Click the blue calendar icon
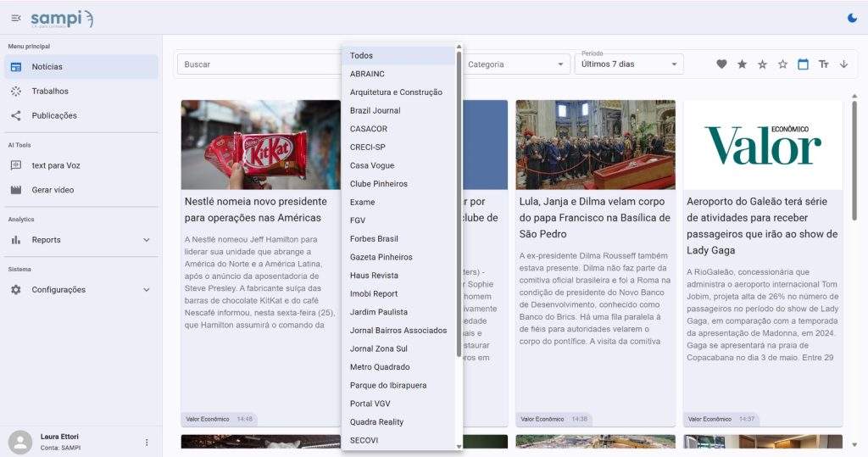The image size is (868, 457). coord(803,64)
